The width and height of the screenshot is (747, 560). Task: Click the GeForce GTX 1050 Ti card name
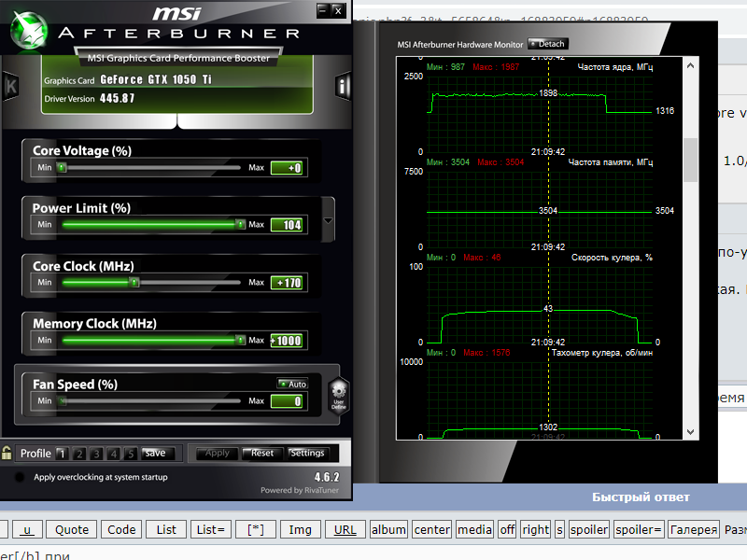[x=156, y=79]
